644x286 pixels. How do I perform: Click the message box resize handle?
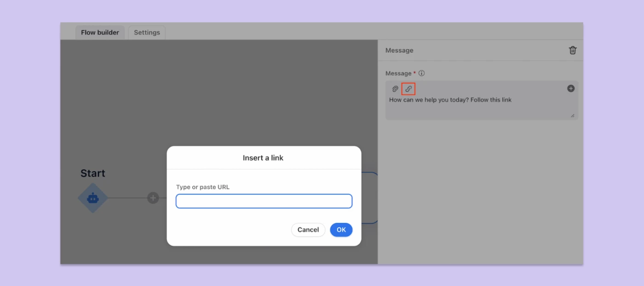pos(572,115)
